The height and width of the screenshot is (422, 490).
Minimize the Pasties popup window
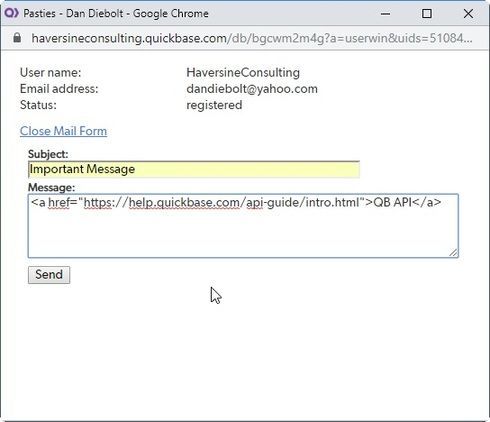385,14
